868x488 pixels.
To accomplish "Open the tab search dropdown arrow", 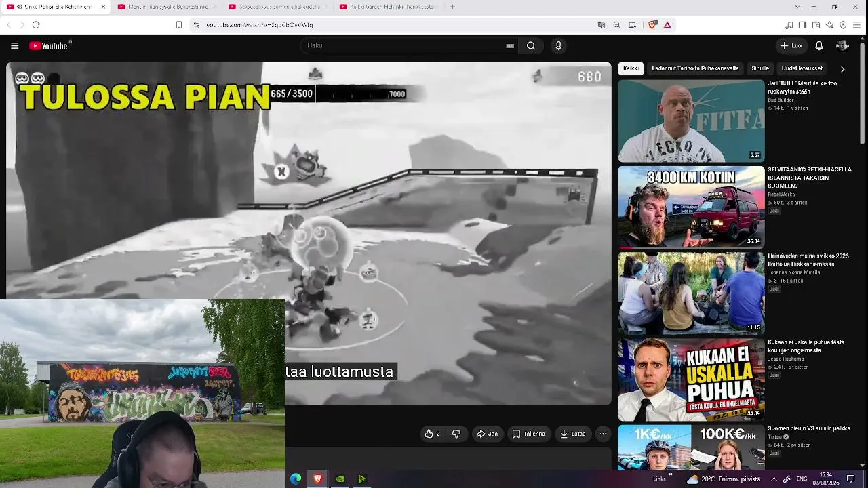I will tap(797, 7).
